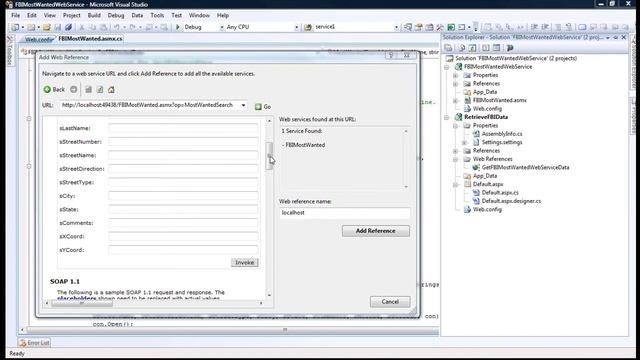
Task: Click the sCity input field
Action: click(183, 196)
